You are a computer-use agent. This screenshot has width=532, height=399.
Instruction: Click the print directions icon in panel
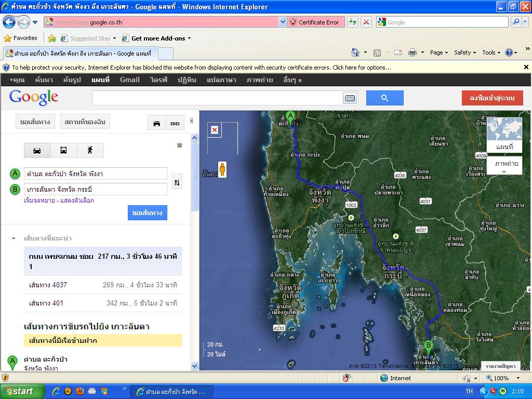point(156,123)
